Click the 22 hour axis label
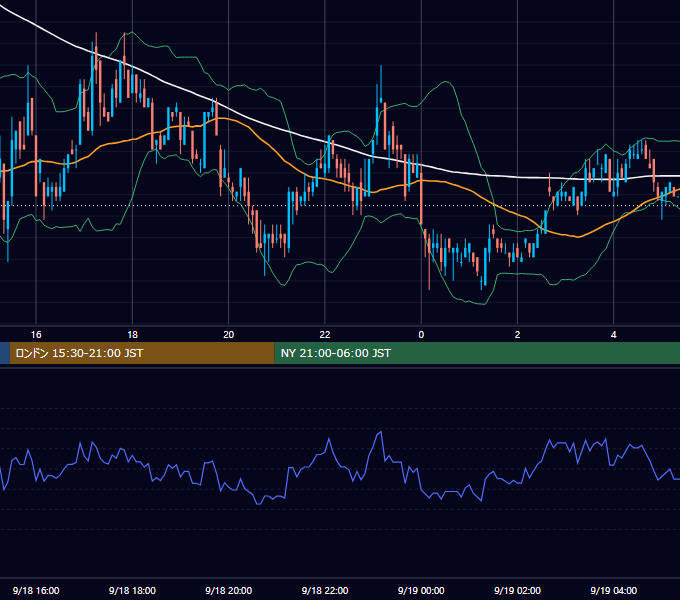680x600 pixels. [325, 335]
